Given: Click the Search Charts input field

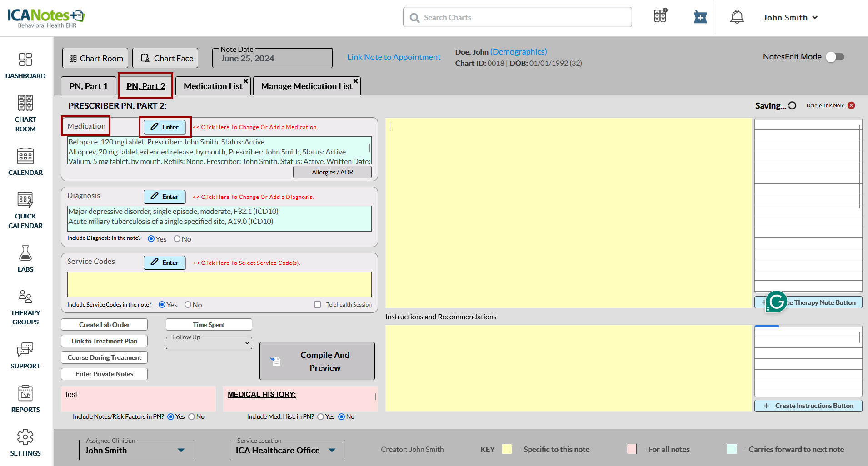Looking at the screenshot, I should point(517,17).
